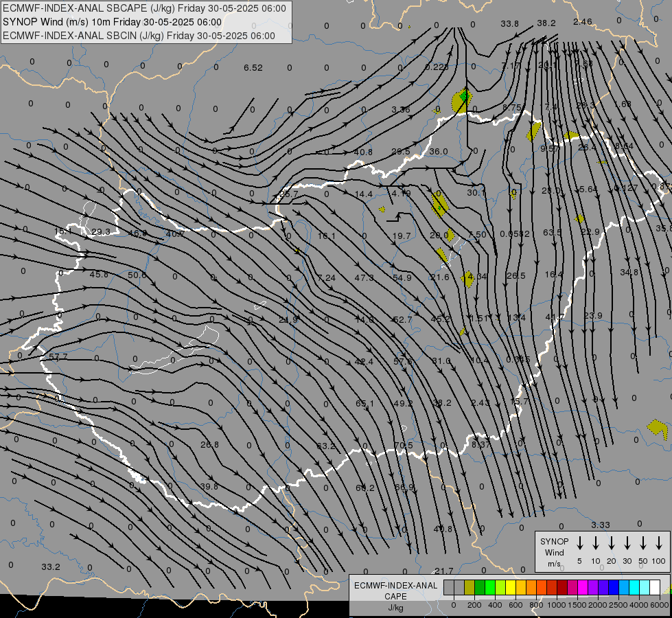The height and width of the screenshot is (618, 672).
Task: Click the map value 26.8
Action: (x=209, y=444)
